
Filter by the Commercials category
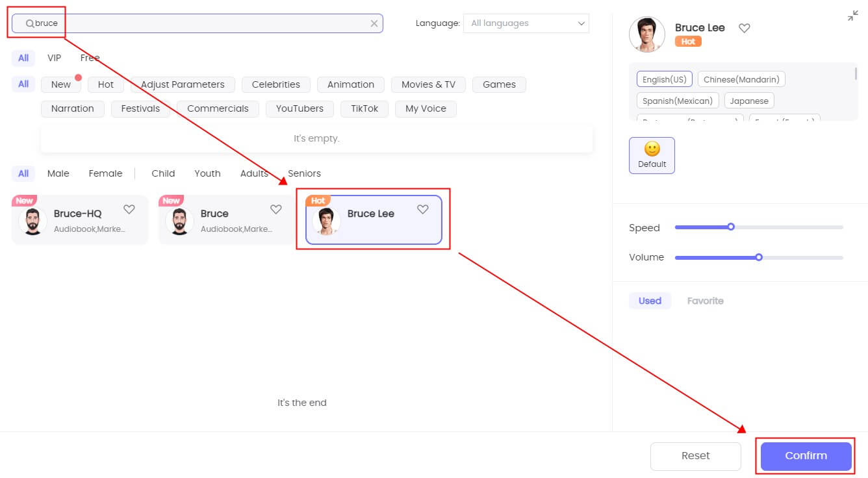(x=218, y=108)
